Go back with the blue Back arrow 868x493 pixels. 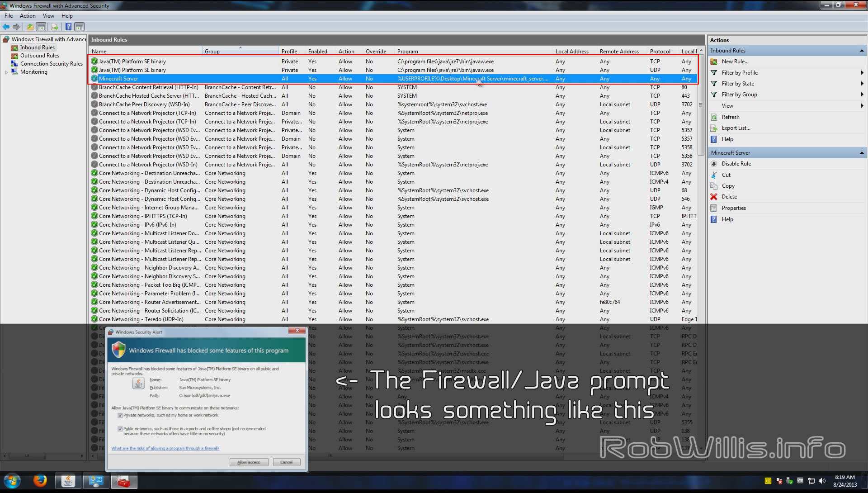tap(6, 27)
